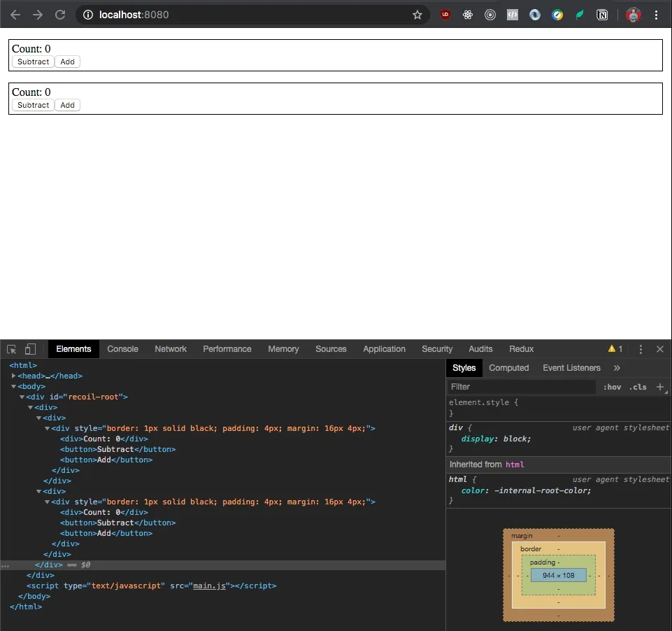This screenshot has height=631, width=672.
Task: Switch to the Console tab
Action: (x=122, y=349)
